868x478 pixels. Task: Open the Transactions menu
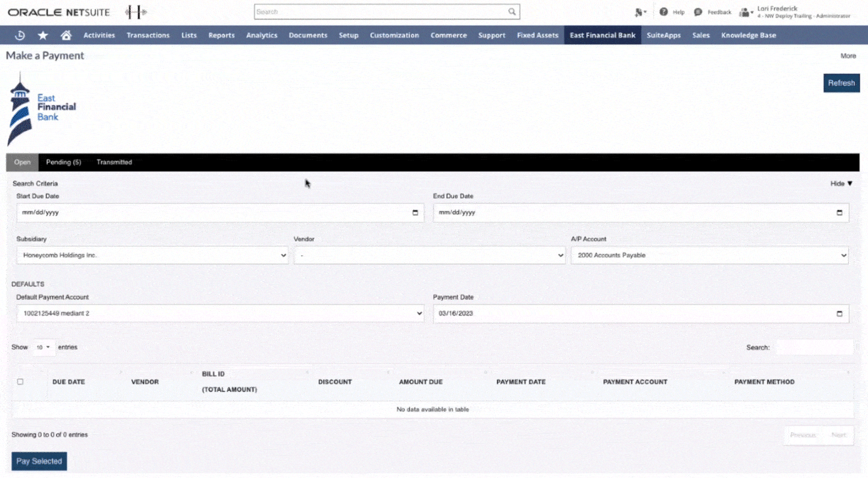pos(148,35)
